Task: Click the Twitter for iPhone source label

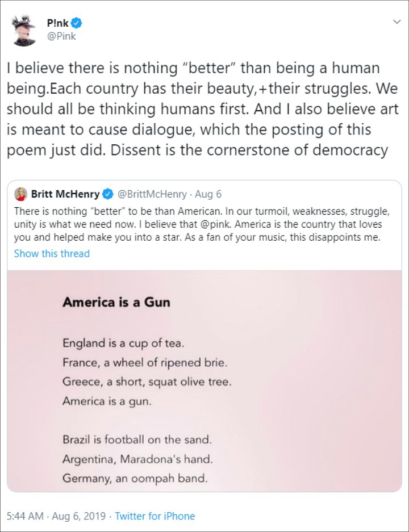Action: click(154, 516)
